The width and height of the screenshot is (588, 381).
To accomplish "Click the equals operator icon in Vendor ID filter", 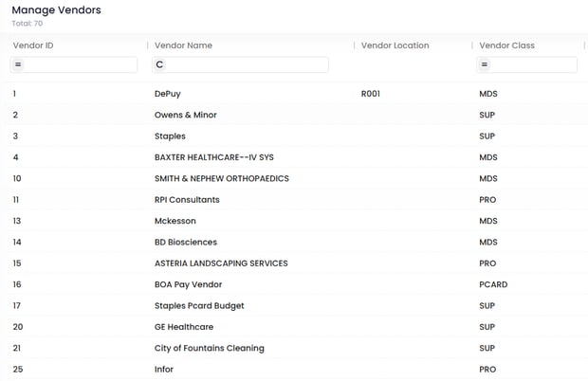I will (18, 65).
